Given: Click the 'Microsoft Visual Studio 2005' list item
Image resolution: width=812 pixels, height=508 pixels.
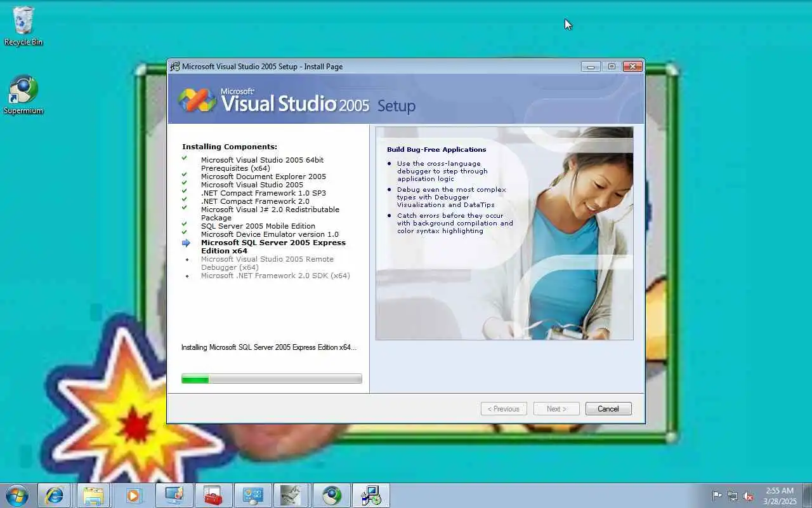Looking at the screenshot, I should [252, 185].
